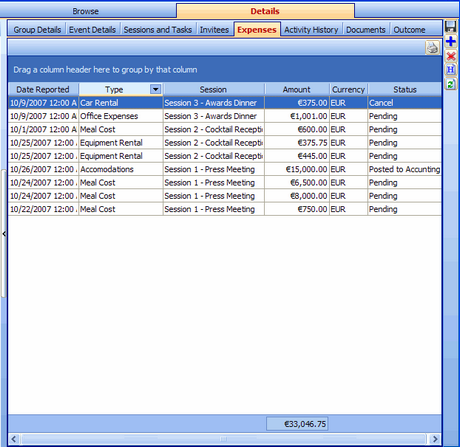Delete expense using red X icon
The image size is (460, 447).
451,56
